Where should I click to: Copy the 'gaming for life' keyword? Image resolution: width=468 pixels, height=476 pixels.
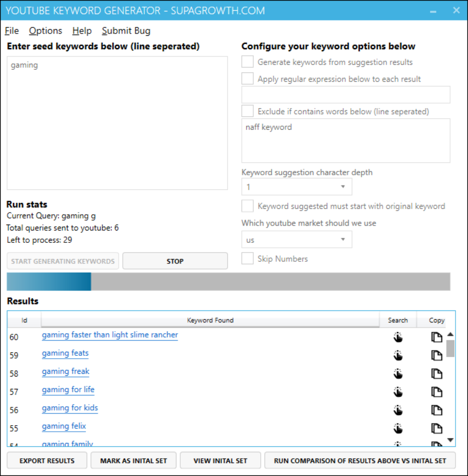(x=437, y=392)
